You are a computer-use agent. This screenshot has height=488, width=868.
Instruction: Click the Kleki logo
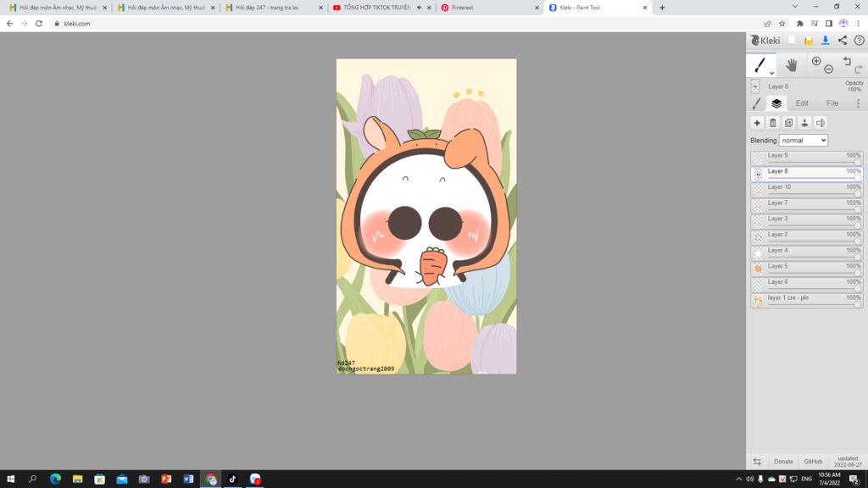[765, 41]
